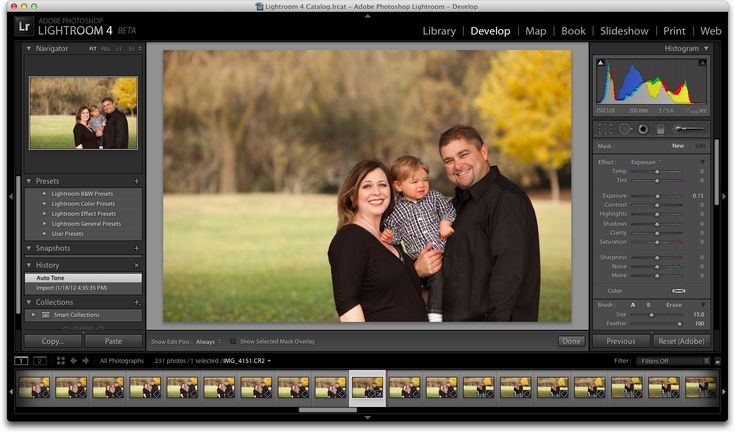Select the Adjustment Brush tool

coord(689,128)
